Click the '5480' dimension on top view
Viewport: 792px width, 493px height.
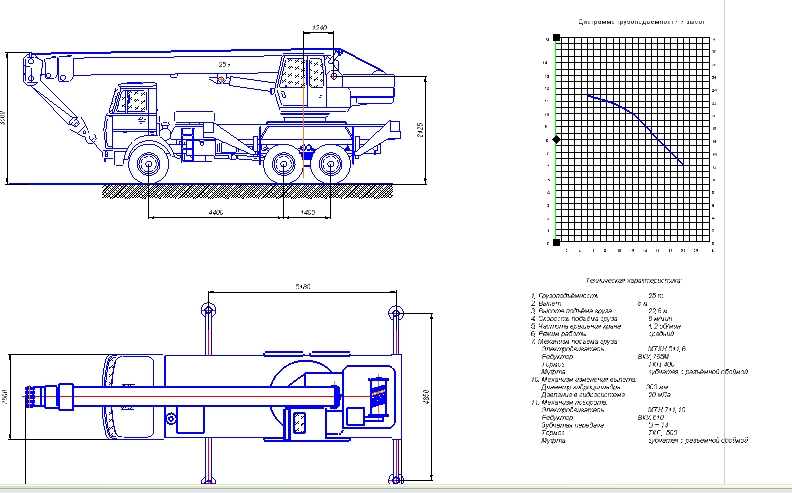(x=303, y=286)
